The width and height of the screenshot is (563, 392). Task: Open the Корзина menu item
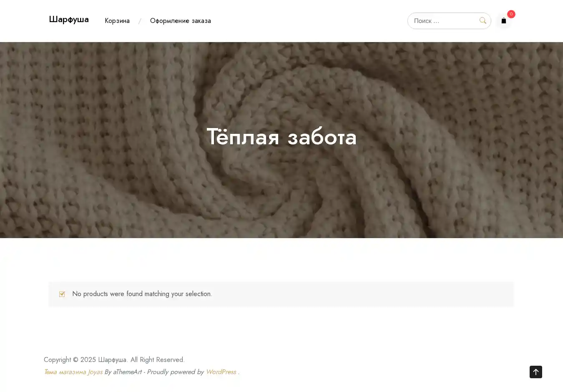click(x=117, y=21)
